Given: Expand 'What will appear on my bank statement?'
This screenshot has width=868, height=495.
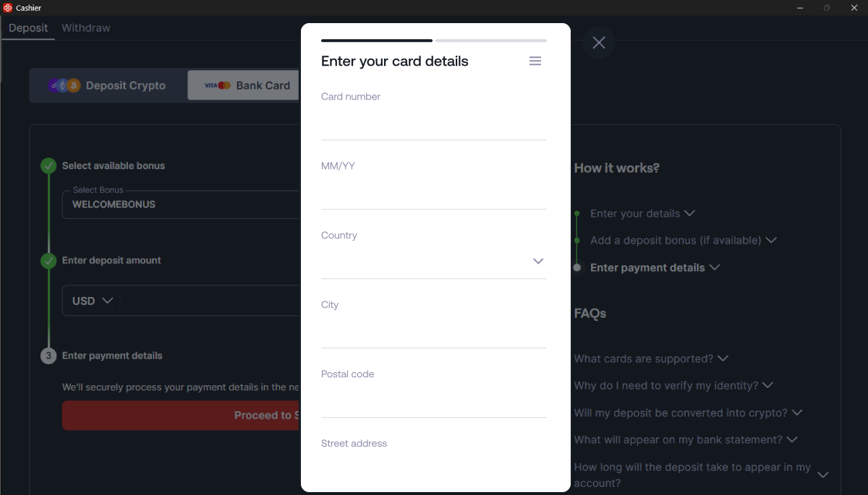Looking at the screenshot, I should click(686, 439).
